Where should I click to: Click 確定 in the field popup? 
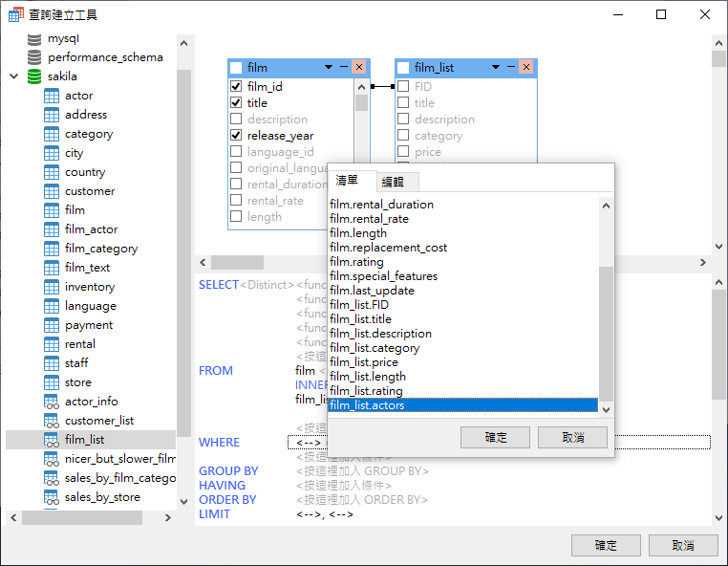click(495, 437)
